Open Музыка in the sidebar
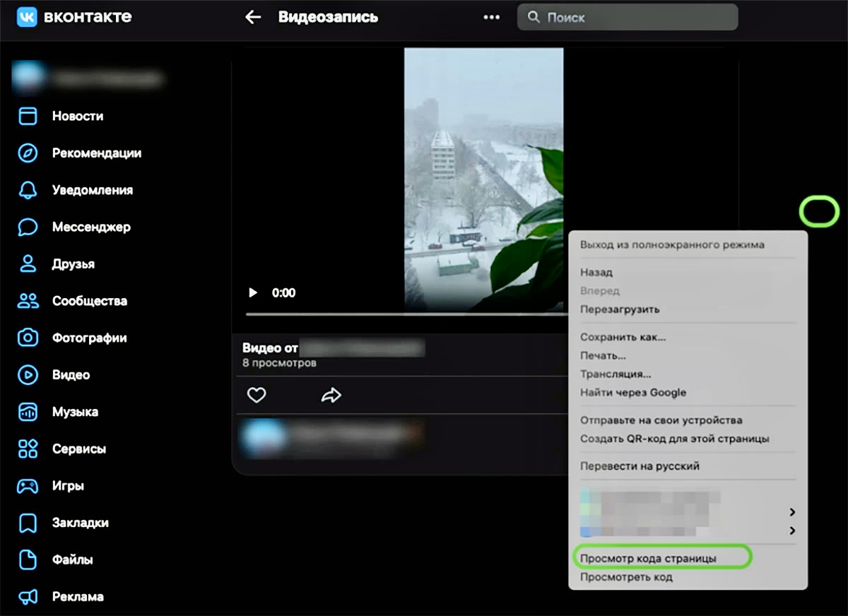 click(x=75, y=412)
